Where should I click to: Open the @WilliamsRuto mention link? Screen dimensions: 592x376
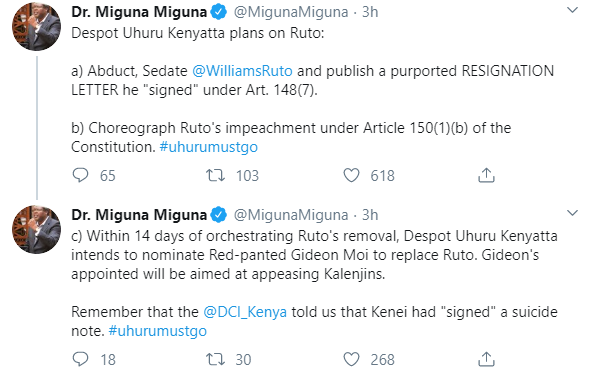pos(242,71)
